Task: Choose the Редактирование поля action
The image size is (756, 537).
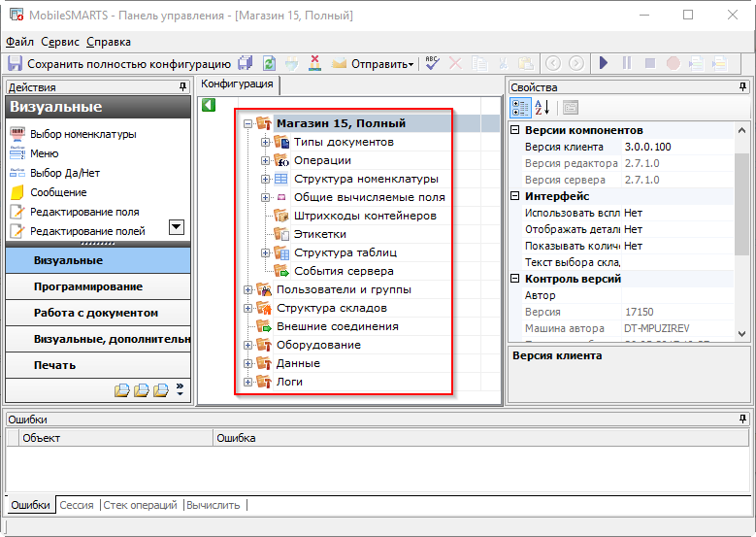Action: pyautogui.click(x=84, y=212)
